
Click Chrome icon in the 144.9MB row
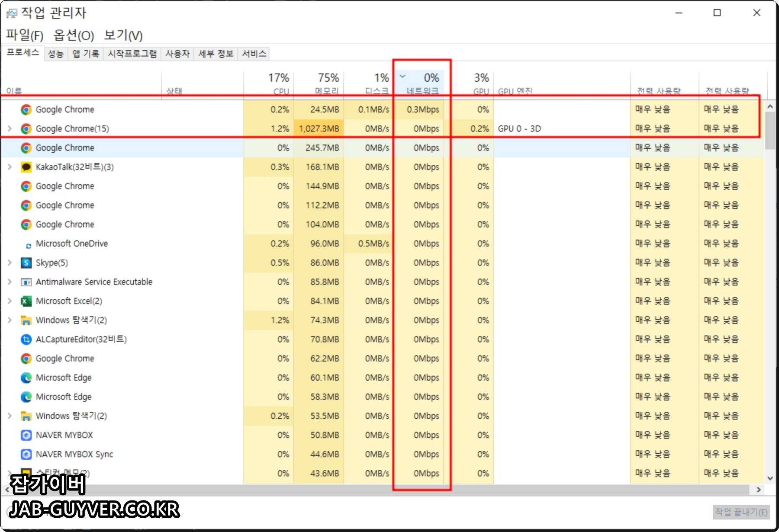(x=26, y=186)
